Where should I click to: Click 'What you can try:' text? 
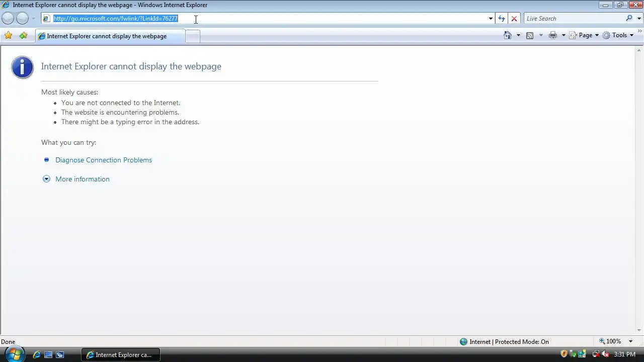(x=69, y=143)
